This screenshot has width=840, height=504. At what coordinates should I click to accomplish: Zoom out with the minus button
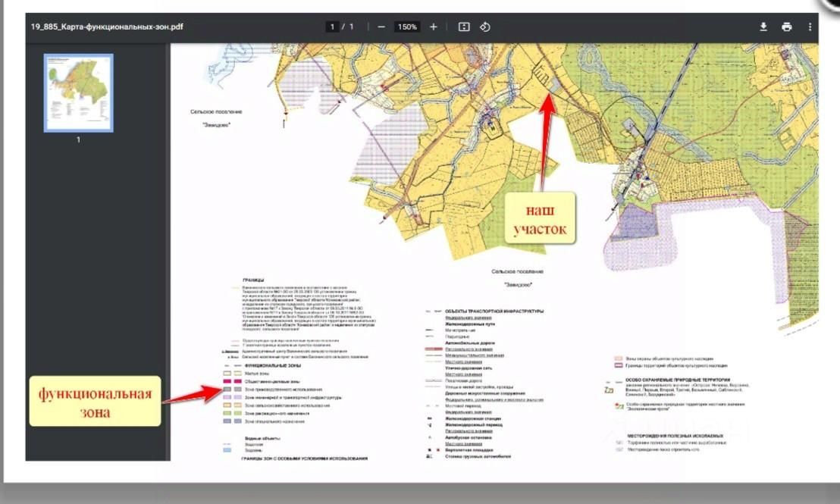(381, 27)
